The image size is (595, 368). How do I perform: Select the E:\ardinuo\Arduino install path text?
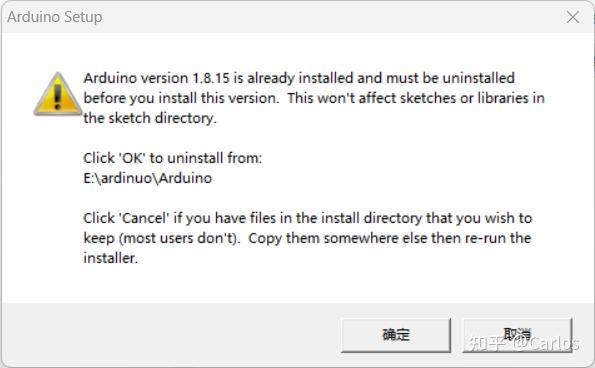[148, 178]
